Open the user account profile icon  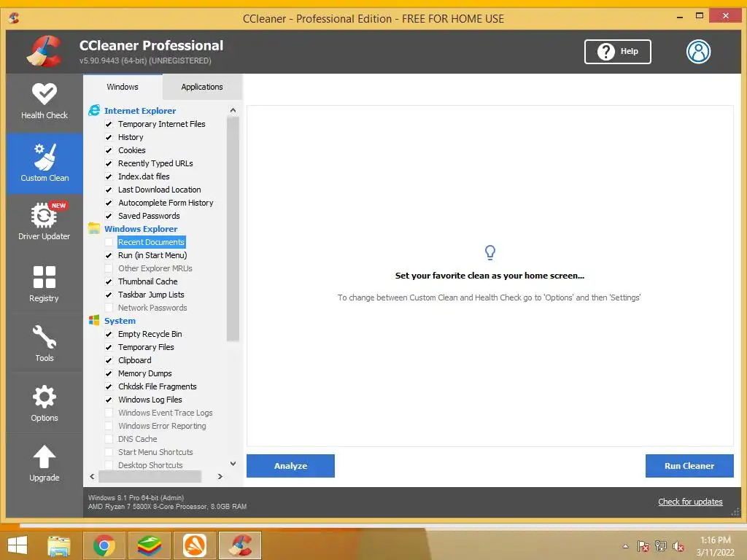698,52
